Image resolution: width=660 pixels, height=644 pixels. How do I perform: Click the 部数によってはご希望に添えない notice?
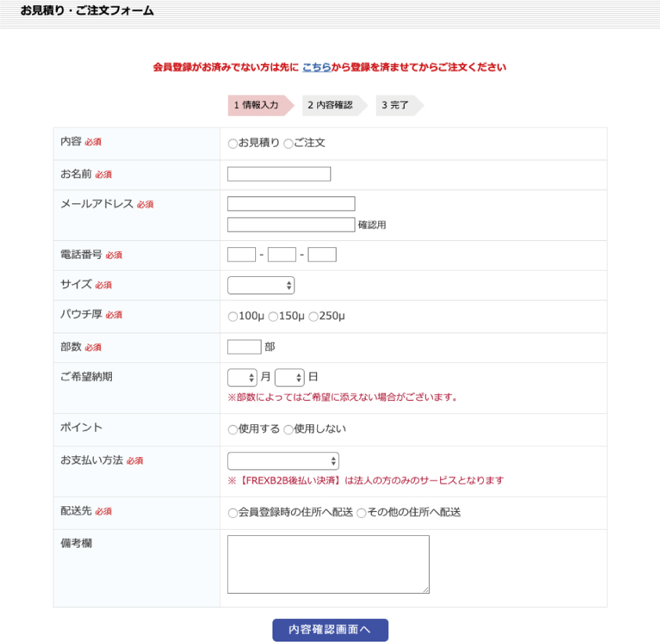[343, 397]
